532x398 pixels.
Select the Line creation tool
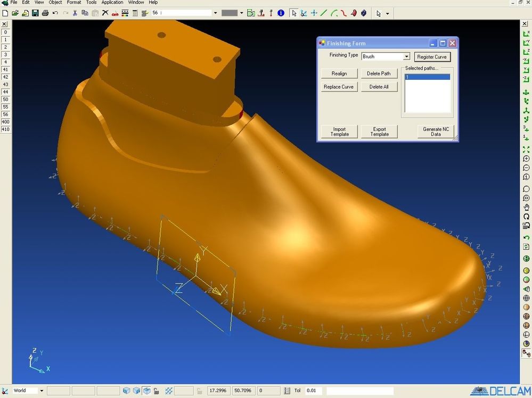click(323, 13)
